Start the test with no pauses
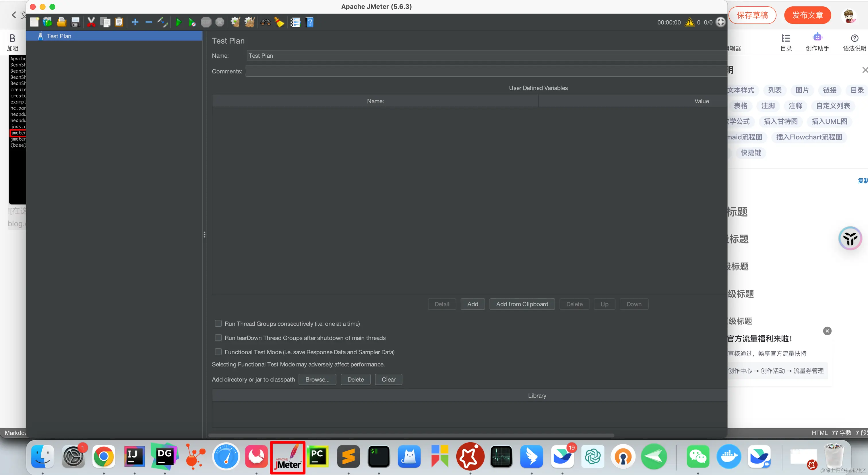 click(x=192, y=22)
